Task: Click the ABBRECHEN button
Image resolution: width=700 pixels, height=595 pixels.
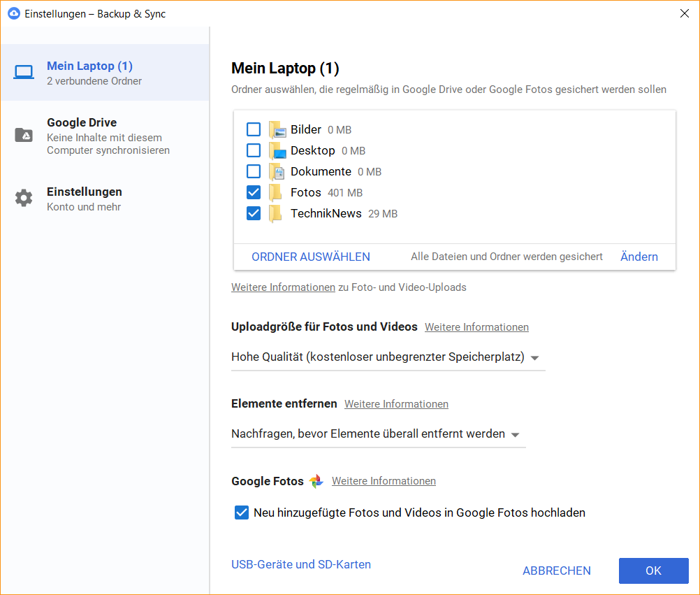Action: point(557,571)
